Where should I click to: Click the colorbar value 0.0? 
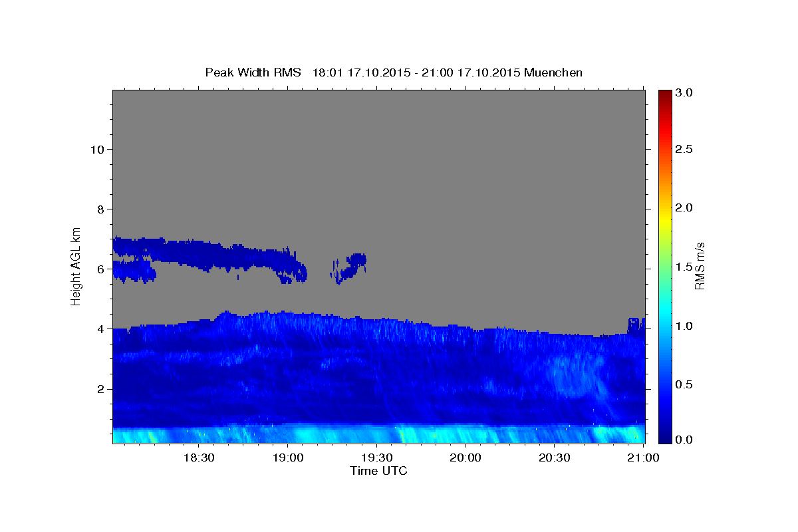pyautogui.click(x=684, y=440)
